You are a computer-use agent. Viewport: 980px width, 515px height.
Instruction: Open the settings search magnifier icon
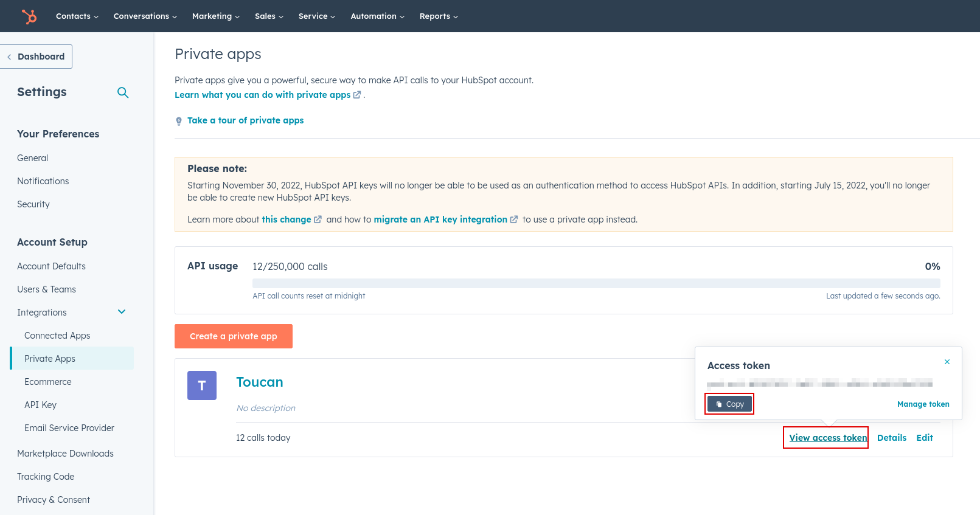(x=123, y=92)
